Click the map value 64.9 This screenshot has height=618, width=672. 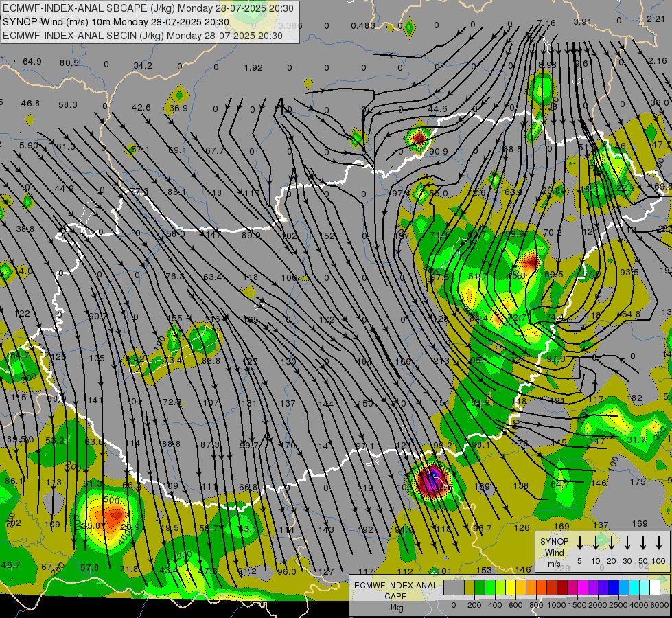point(32,62)
